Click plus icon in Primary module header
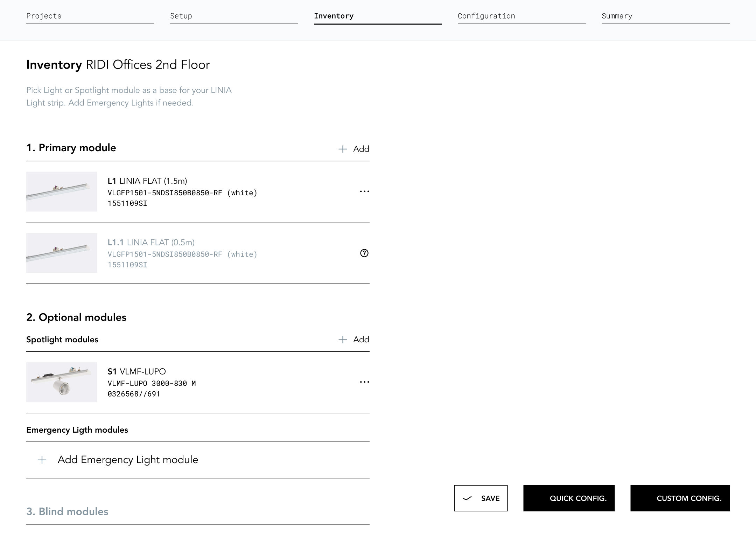The image size is (756, 538). point(343,149)
